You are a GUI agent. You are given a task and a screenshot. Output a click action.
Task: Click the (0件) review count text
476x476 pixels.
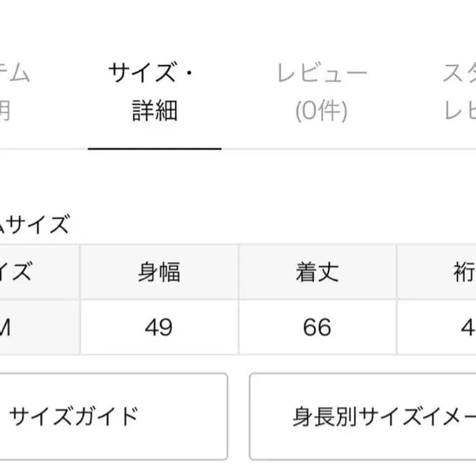point(321,111)
